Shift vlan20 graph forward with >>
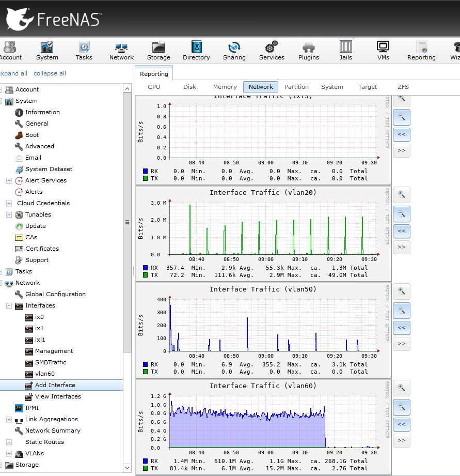This screenshot has width=460, height=476. point(402,247)
